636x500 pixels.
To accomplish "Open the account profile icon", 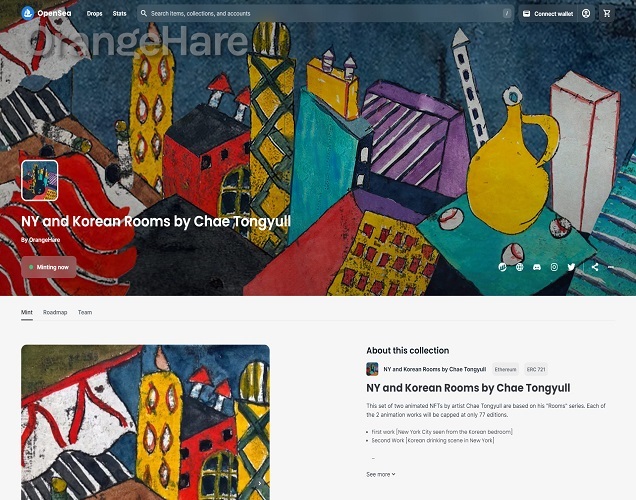I will [586, 14].
